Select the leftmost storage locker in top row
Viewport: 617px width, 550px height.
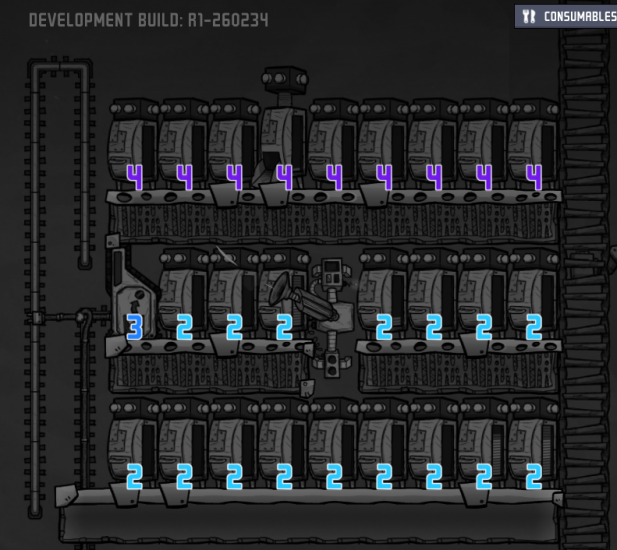(134, 144)
